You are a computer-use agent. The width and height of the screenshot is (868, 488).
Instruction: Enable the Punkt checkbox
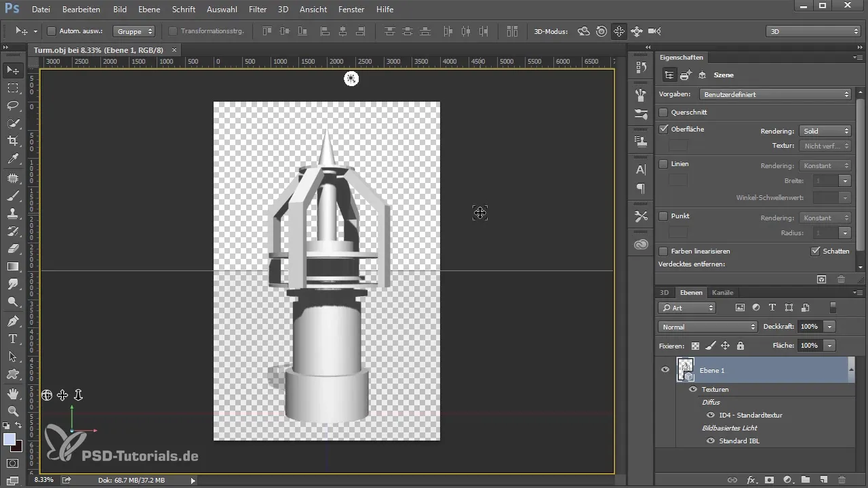point(663,216)
